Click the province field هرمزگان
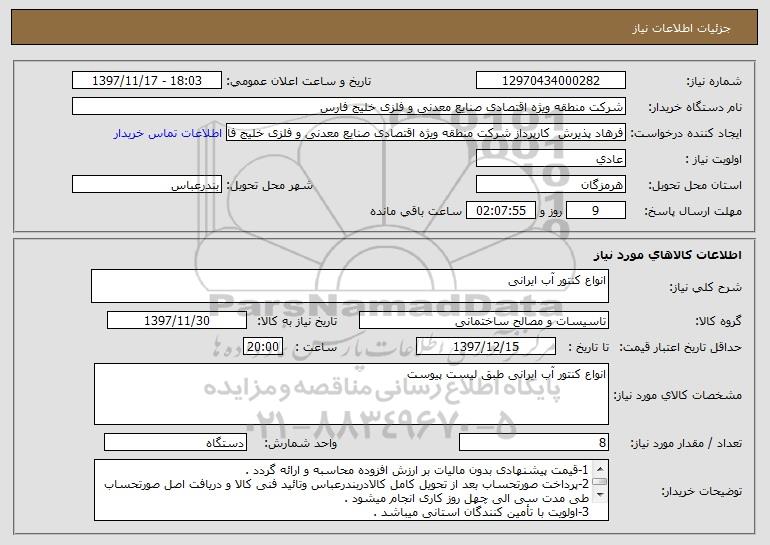 tap(550, 185)
